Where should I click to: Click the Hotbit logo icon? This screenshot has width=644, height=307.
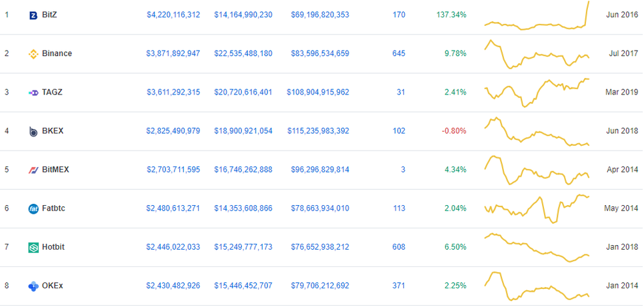pos(33,248)
